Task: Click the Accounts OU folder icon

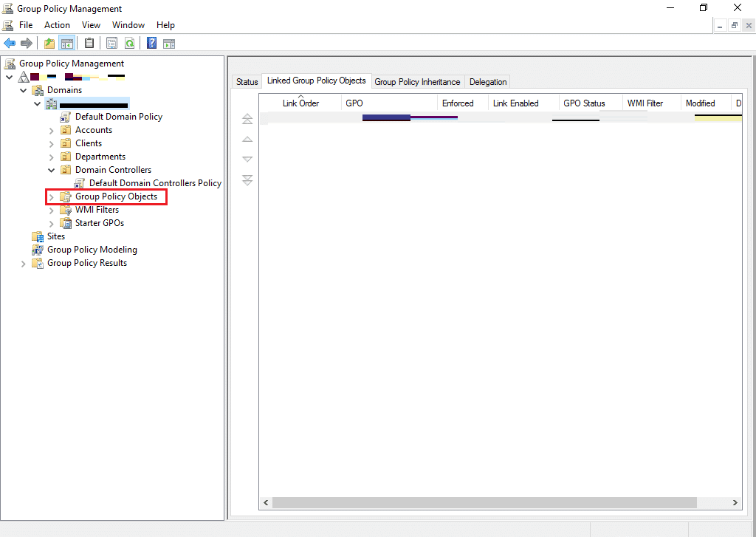Action: click(x=66, y=130)
